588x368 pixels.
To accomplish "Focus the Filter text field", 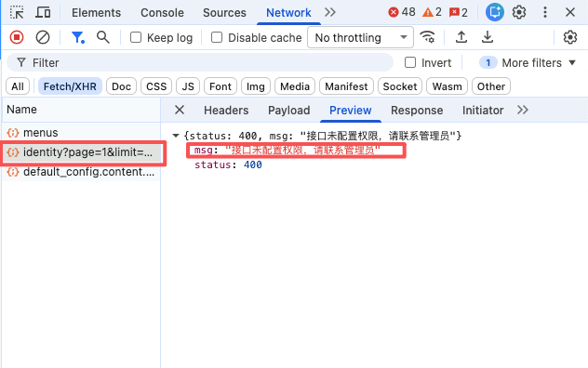I will pyautogui.click(x=200, y=62).
